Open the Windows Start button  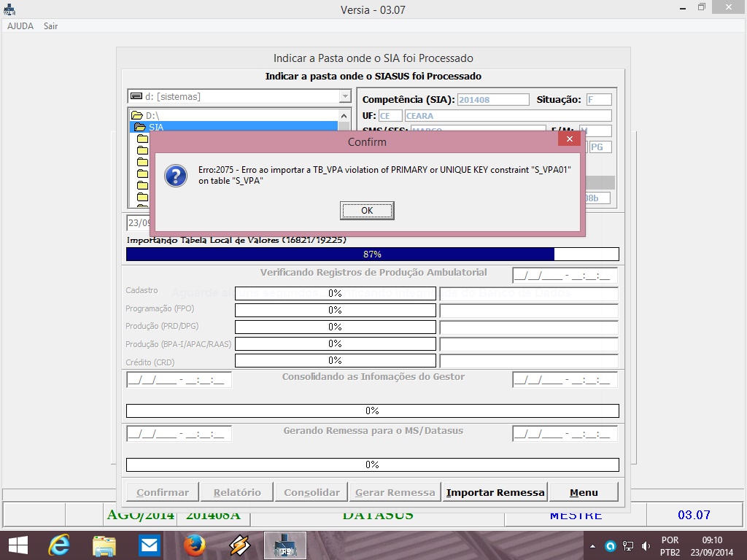[18, 545]
